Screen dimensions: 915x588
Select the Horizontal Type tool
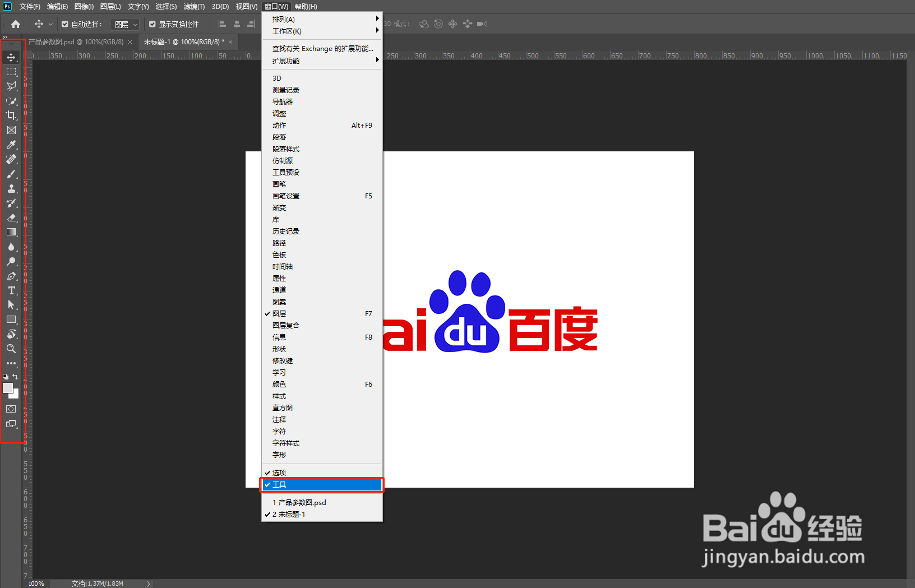[11, 290]
